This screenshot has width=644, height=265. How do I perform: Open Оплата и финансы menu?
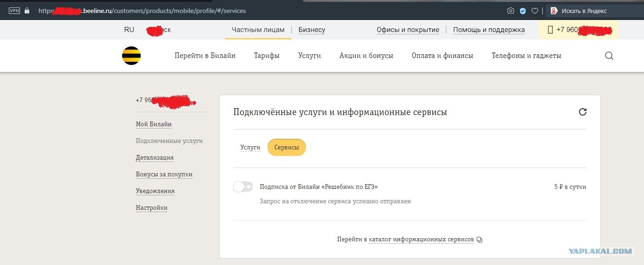(442, 56)
